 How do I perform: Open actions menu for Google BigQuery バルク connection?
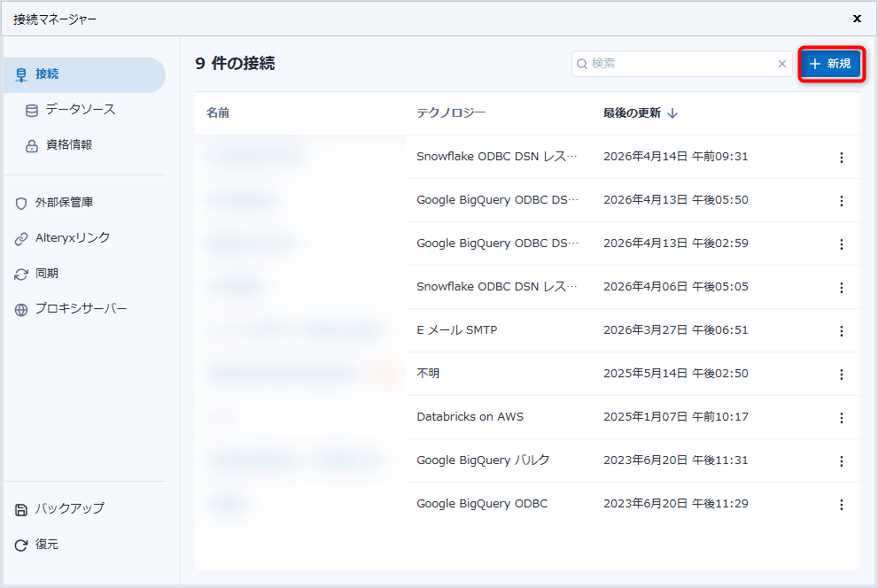tap(841, 460)
